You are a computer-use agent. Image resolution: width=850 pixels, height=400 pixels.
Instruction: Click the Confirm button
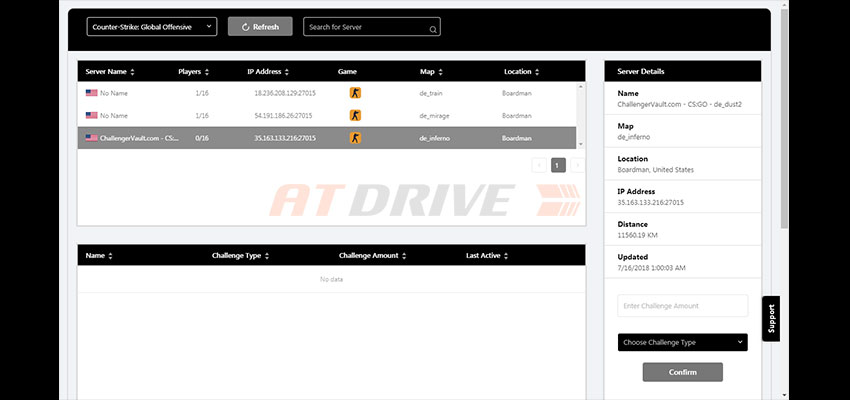point(682,372)
